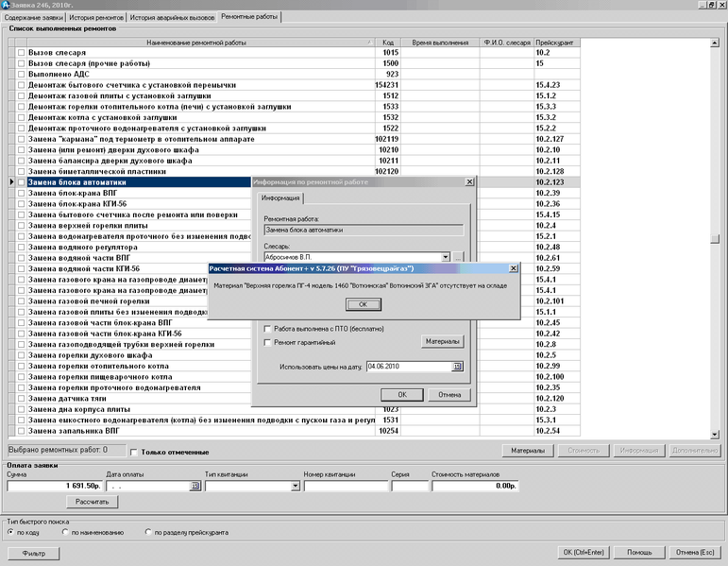
Task: Open the Тип квитанции dropdown
Action: click(296, 486)
